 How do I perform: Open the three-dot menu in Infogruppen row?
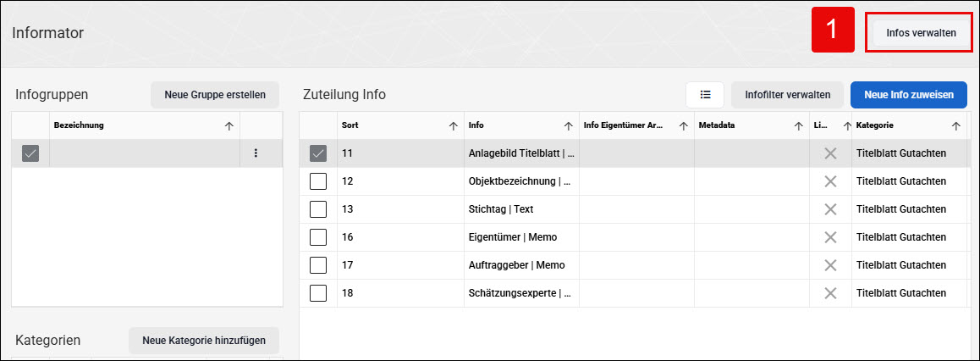coord(255,153)
